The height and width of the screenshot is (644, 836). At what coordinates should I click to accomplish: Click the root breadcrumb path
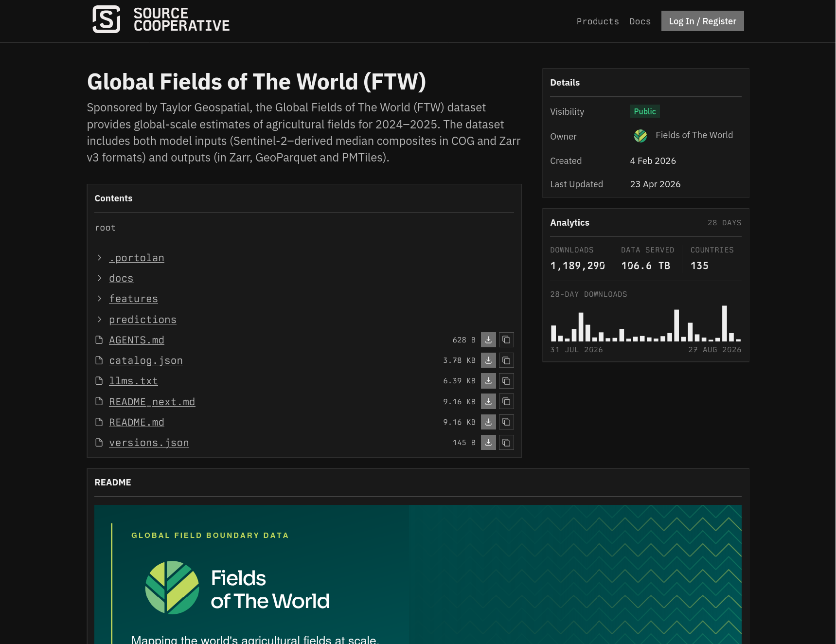pos(105,228)
